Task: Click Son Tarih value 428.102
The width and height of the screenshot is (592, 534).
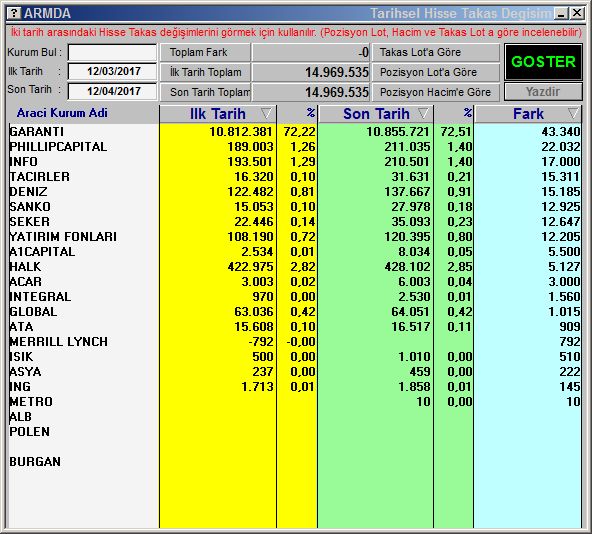Action: point(407,267)
